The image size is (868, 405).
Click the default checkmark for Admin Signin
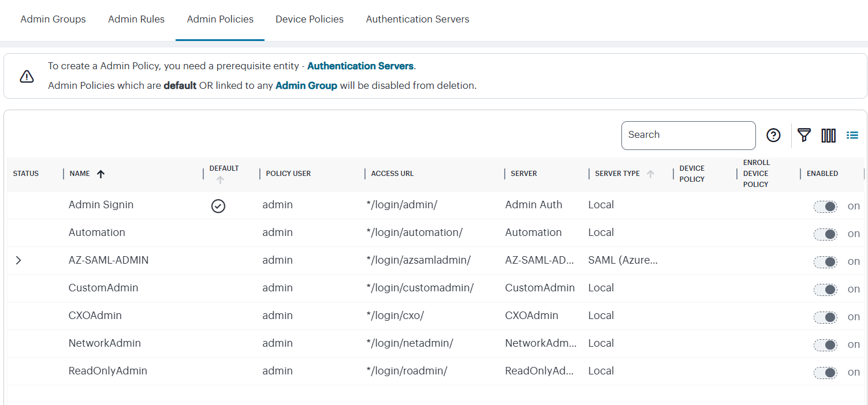[x=218, y=206]
